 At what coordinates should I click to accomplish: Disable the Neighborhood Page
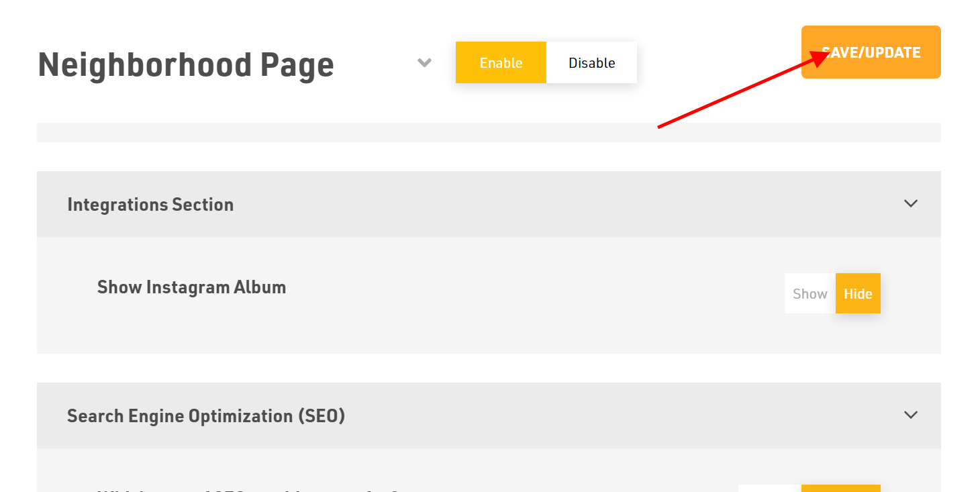pyautogui.click(x=591, y=62)
